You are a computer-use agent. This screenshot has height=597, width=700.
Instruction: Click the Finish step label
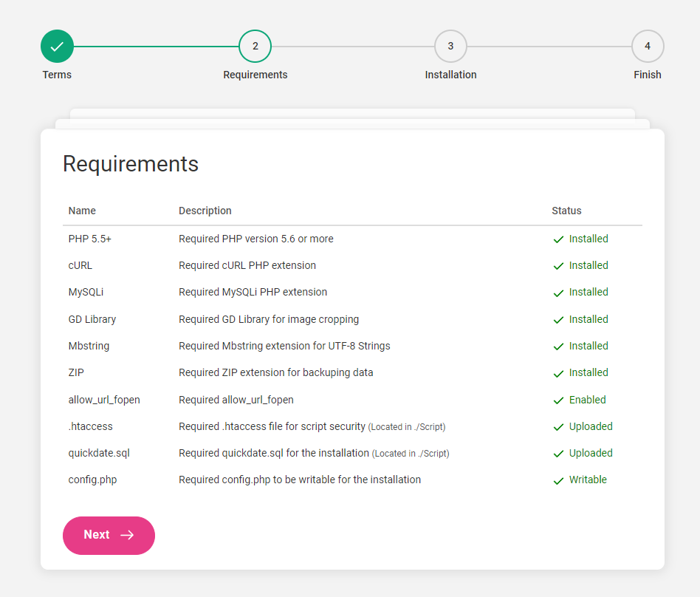pyautogui.click(x=648, y=75)
